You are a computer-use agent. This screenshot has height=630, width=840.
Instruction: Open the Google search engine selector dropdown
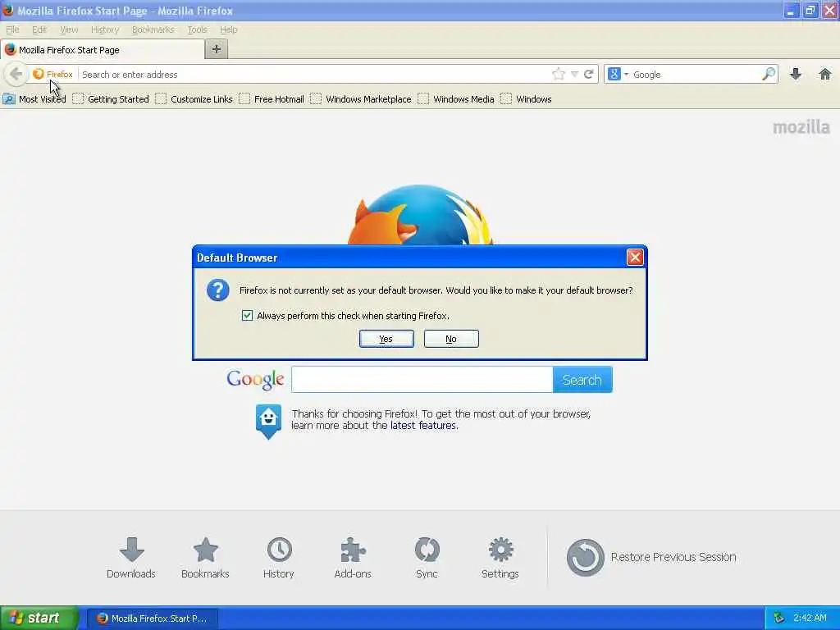coord(618,74)
